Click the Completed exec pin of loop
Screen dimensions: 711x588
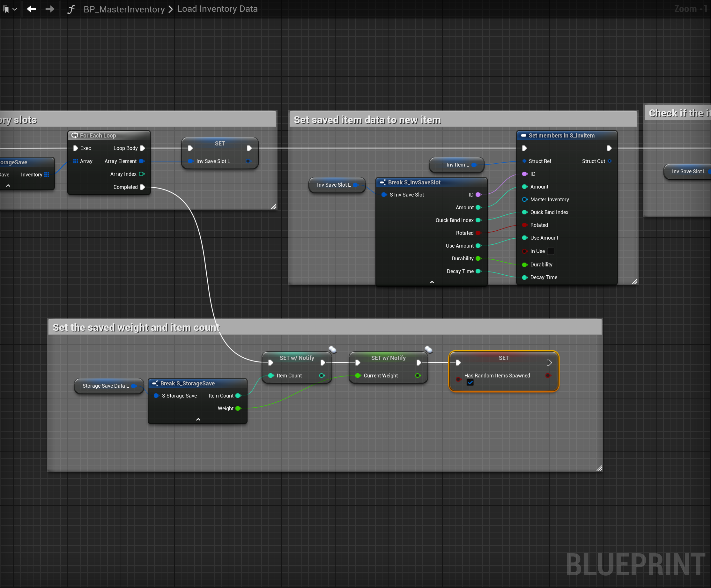[143, 187]
